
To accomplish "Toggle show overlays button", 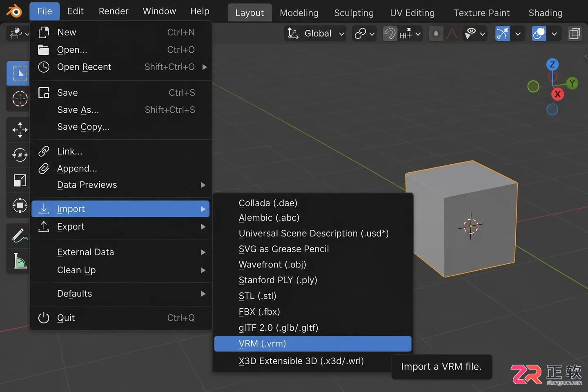I will coord(539,33).
